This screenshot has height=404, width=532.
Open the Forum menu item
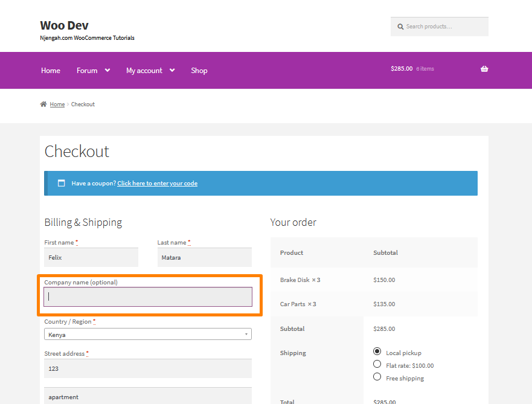[x=87, y=71]
